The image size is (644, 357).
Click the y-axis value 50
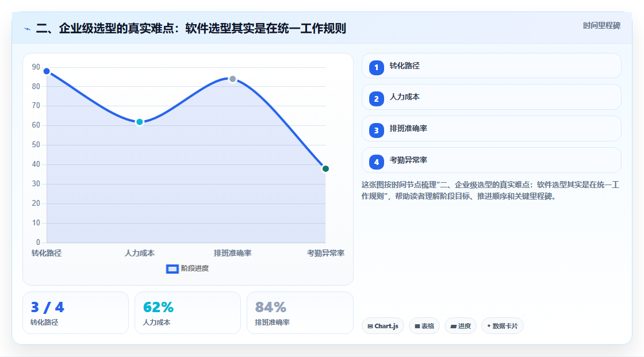tap(36, 145)
